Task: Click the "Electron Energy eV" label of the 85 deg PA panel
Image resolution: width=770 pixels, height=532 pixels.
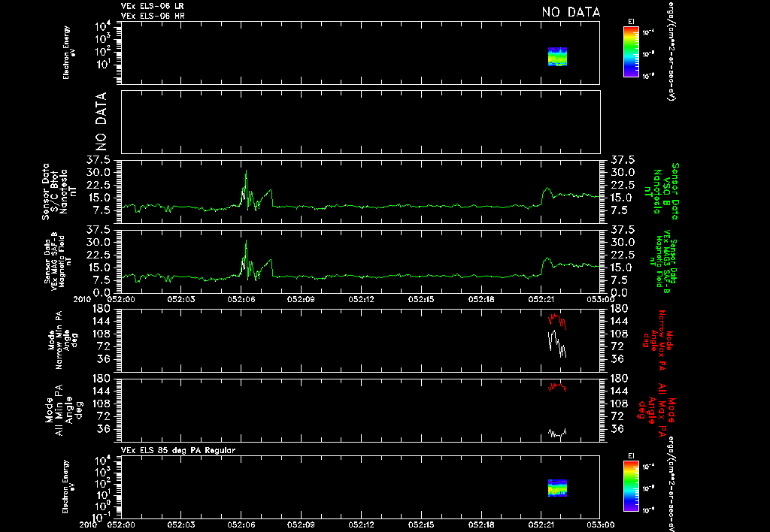Action: point(68,487)
